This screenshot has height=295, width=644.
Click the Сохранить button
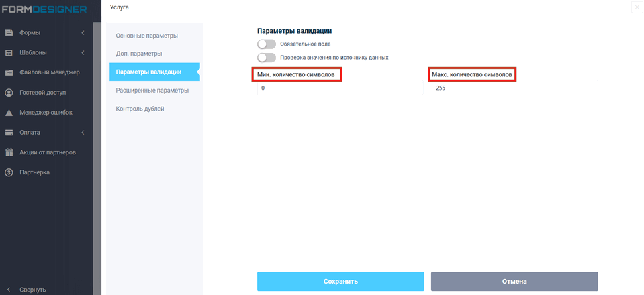(x=340, y=281)
